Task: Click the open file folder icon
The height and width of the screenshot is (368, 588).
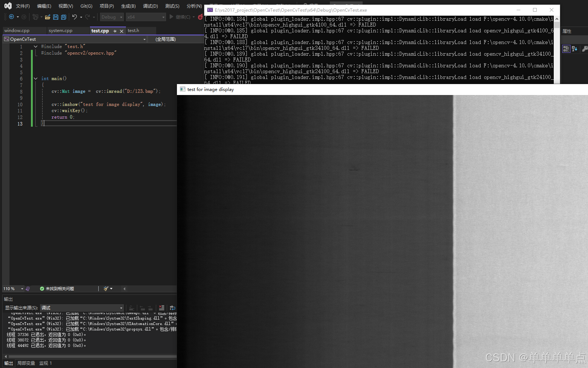Action: (48, 17)
